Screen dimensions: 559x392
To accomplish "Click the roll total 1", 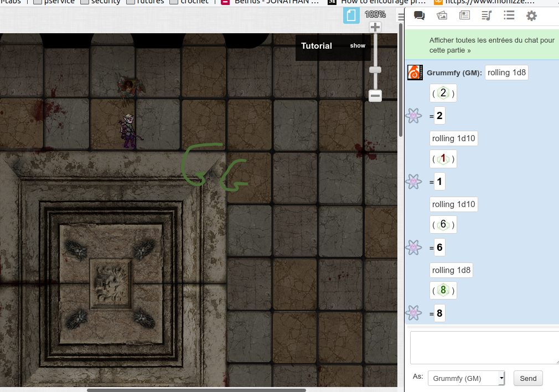I will tap(439, 182).
